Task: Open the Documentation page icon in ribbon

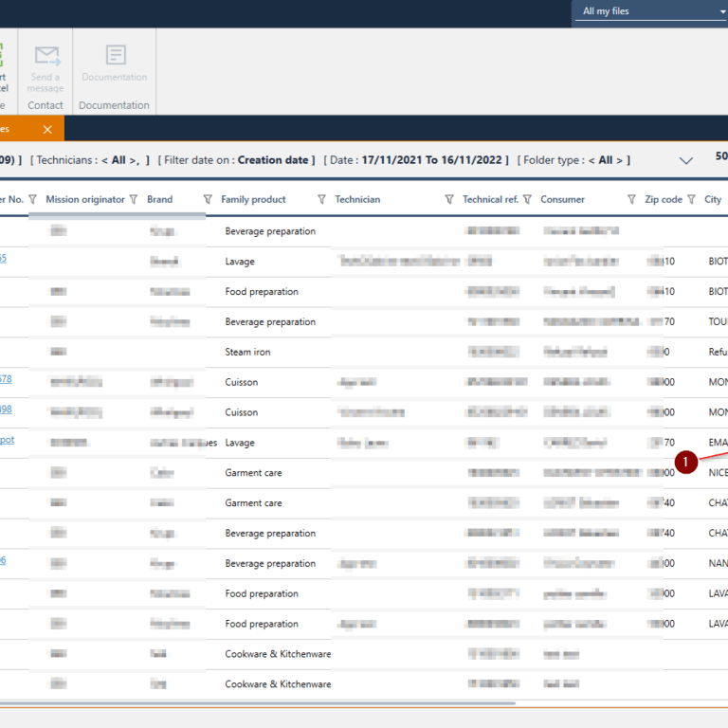Action: coord(115,56)
